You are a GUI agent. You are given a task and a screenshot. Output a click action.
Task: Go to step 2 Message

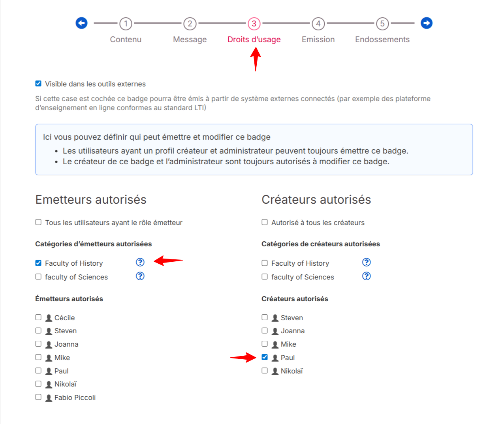[x=190, y=24]
